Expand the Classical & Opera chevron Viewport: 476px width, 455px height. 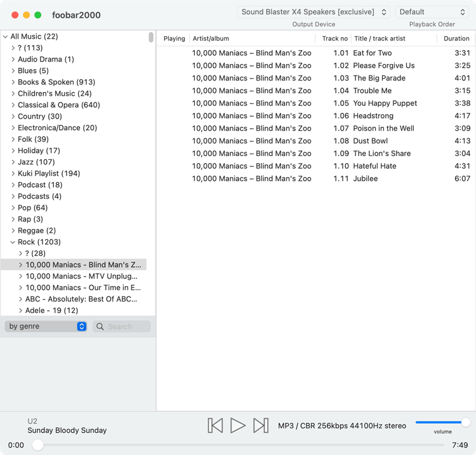(13, 105)
